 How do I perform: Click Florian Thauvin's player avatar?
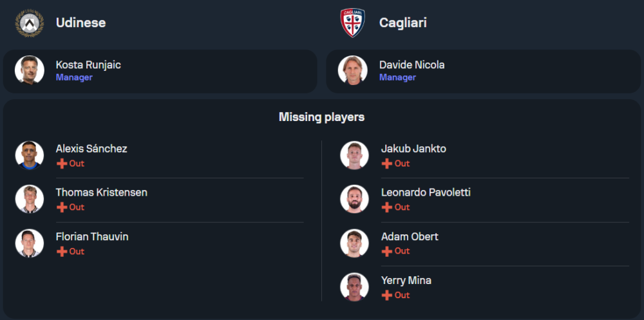[30, 243]
